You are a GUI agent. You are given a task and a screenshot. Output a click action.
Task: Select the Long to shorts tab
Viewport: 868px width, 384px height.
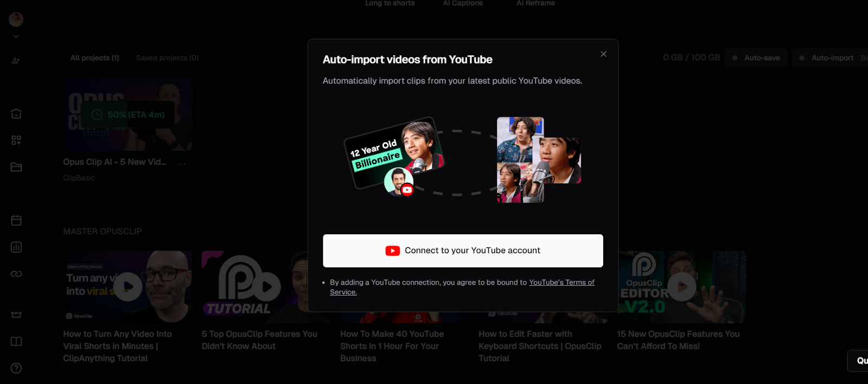[x=390, y=3]
